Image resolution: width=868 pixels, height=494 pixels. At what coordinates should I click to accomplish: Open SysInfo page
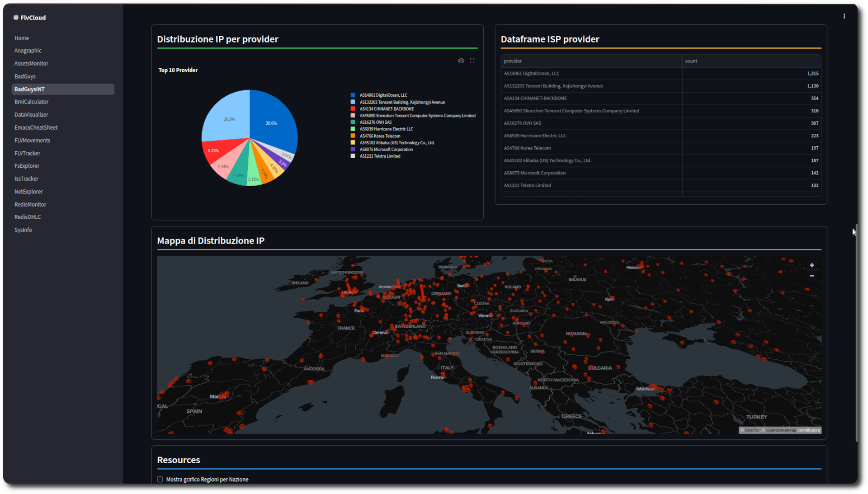(x=63, y=230)
